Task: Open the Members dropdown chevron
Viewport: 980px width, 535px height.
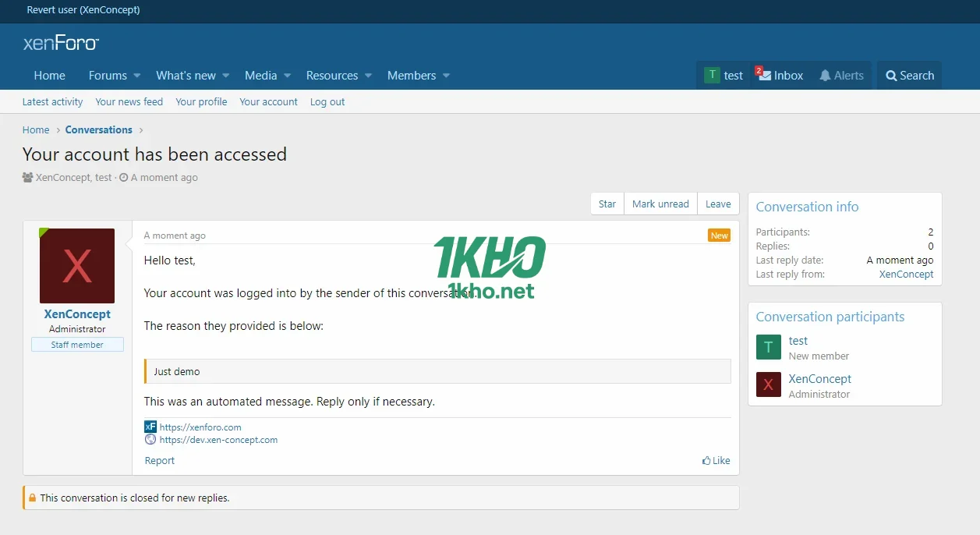Action: click(445, 76)
